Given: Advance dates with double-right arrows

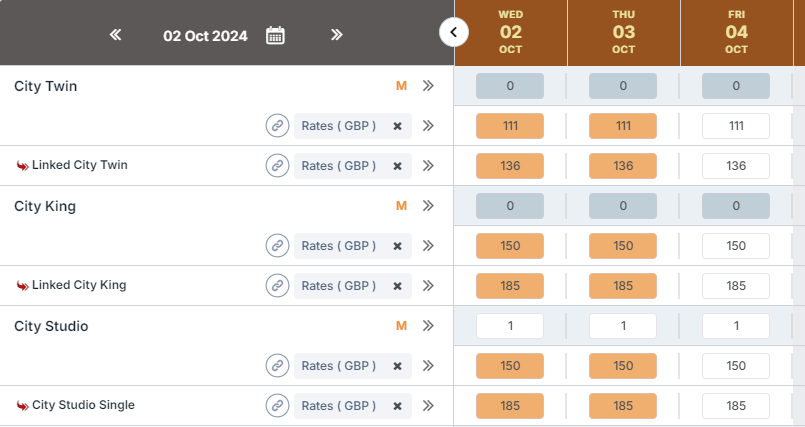Looking at the screenshot, I should click(x=337, y=35).
